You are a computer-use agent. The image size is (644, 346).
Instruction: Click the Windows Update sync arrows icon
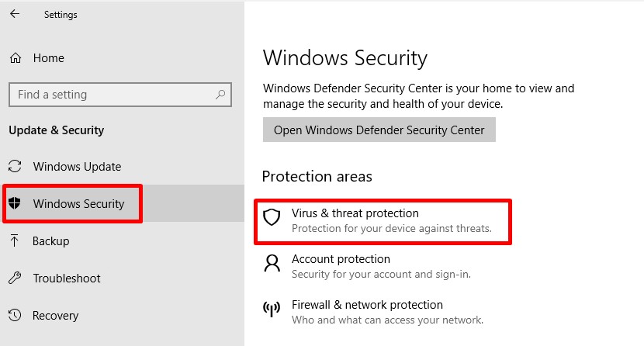coord(15,166)
